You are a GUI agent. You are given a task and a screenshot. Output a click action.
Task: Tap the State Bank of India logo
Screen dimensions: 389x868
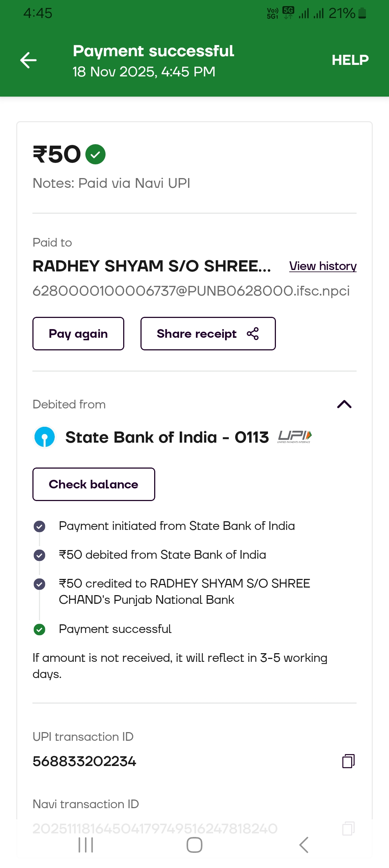pyautogui.click(x=45, y=437)
